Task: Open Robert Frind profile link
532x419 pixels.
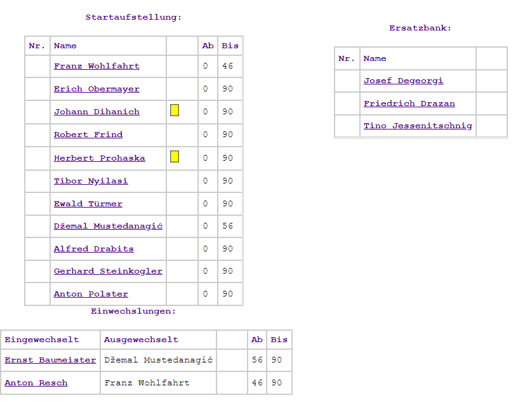Action: click(88, 135)
